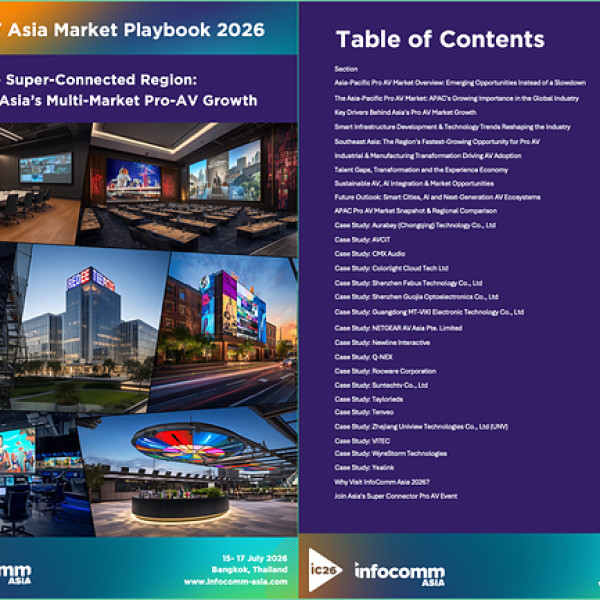The width and height of the screenshot is (600, 600).
Task: Select 'Case Study: Aurabay (Chongqing) Technology Co., Ltd'
Action: pyautogui.click(x=415, y=225)
